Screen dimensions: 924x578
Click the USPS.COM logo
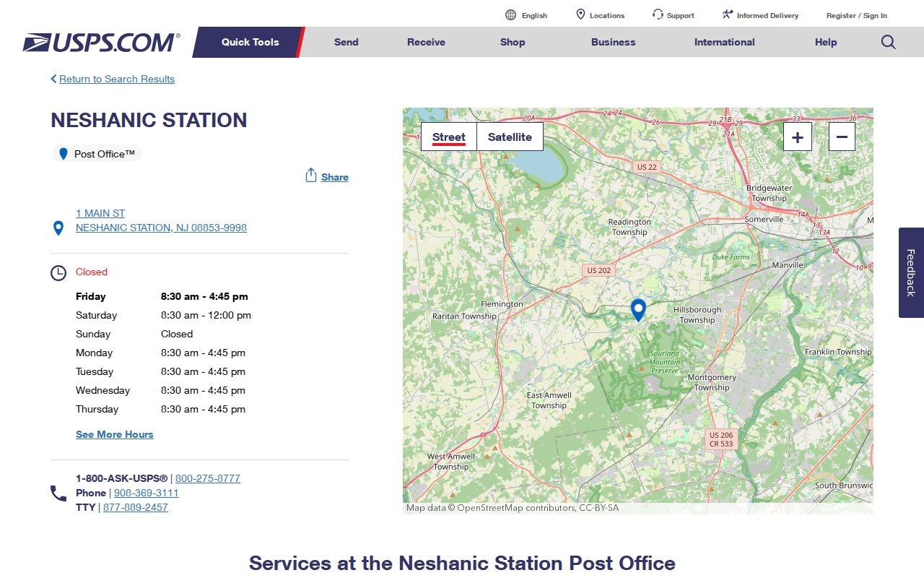tap(101, 43)
